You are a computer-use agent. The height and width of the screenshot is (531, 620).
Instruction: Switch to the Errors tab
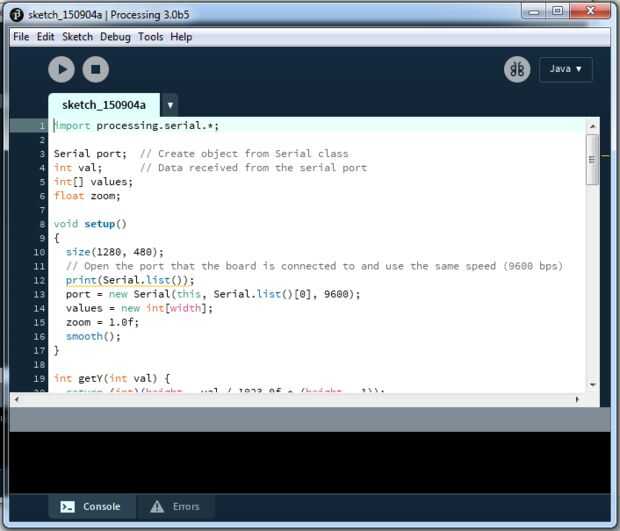[x=175, y=506]
